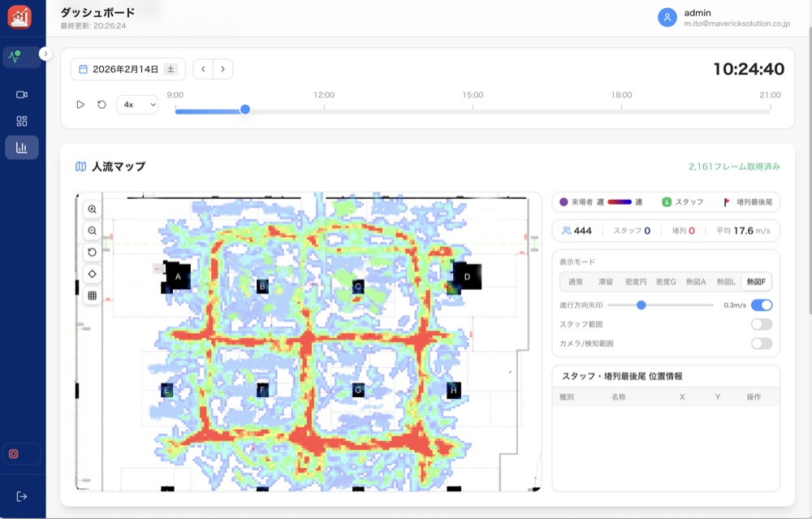Toggle the map grid overlay icon

(x=93, y=296)
